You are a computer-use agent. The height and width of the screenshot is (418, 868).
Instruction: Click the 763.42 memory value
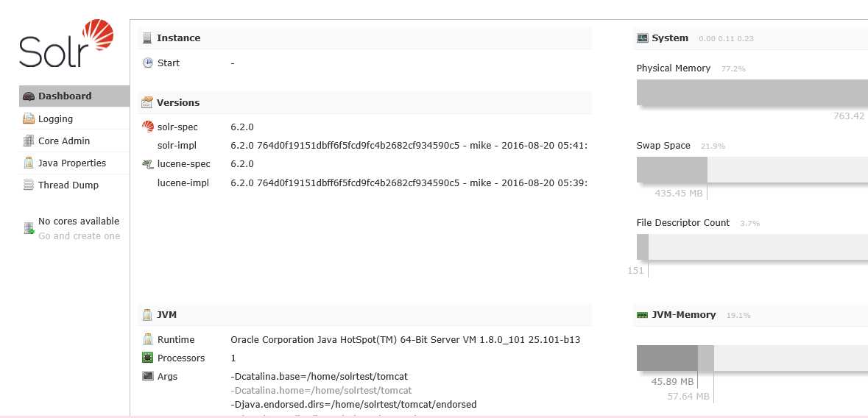[x=849, y=116]
